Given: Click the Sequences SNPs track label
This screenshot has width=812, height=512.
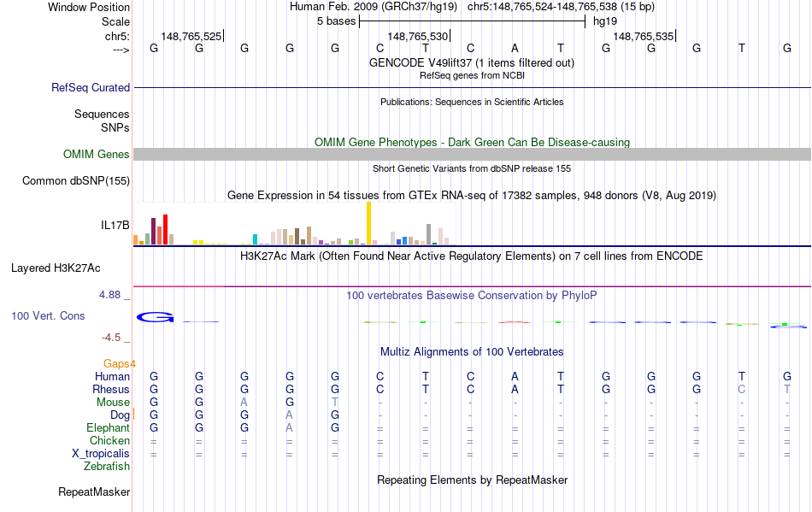Looking at the screenshot, I should click(x=102, y=121).
